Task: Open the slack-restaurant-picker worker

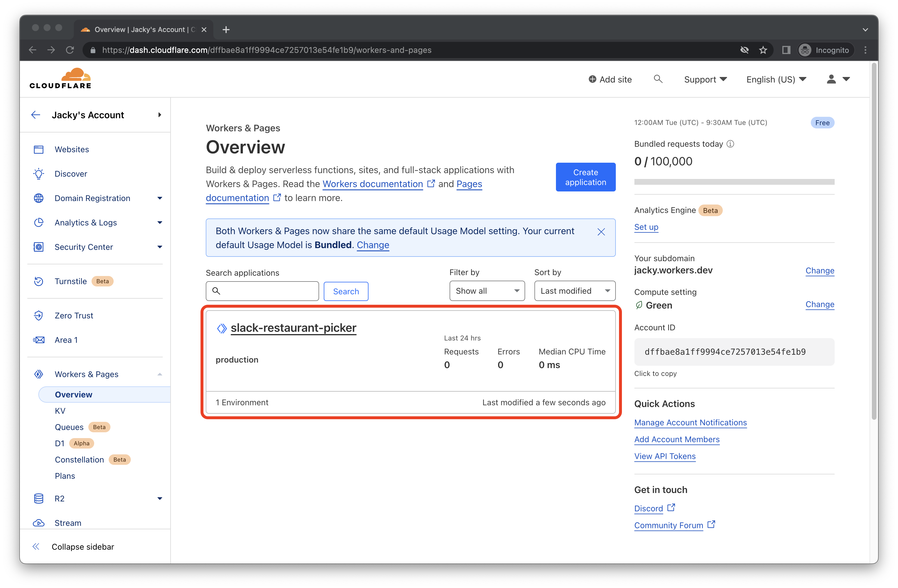Action: pyautogui.click(x=293, y=328)
